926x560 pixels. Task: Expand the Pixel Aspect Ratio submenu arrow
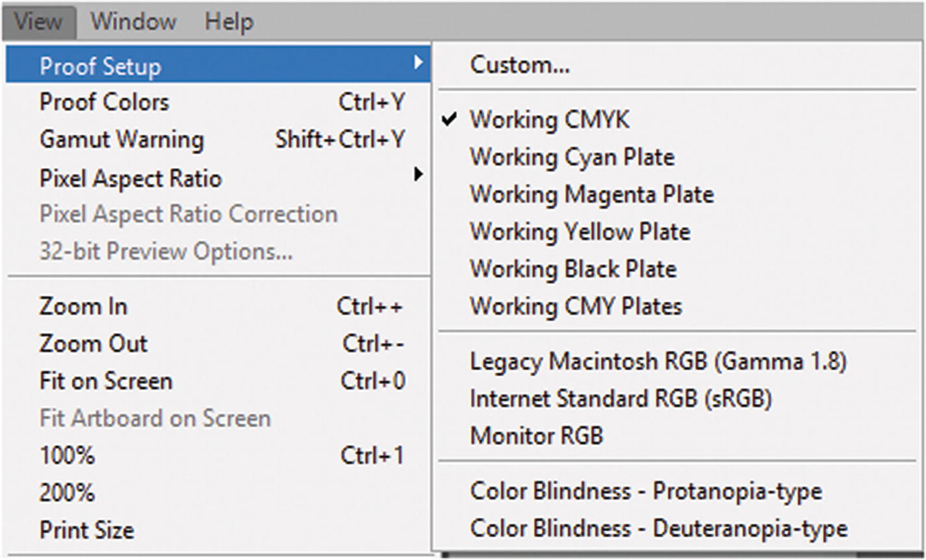418,175
